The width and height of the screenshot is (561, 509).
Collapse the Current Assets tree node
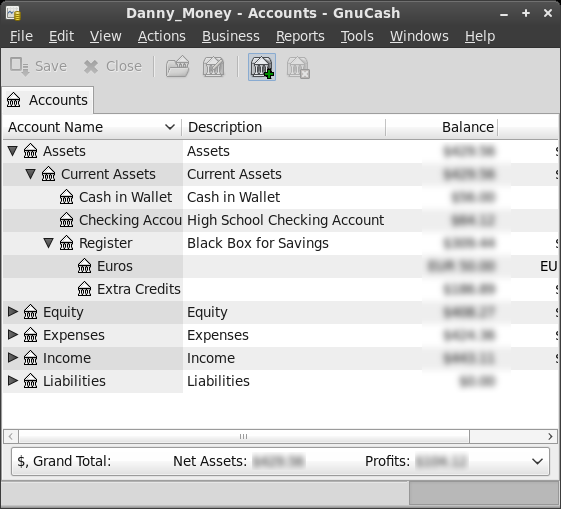click(x=31, y=174)
